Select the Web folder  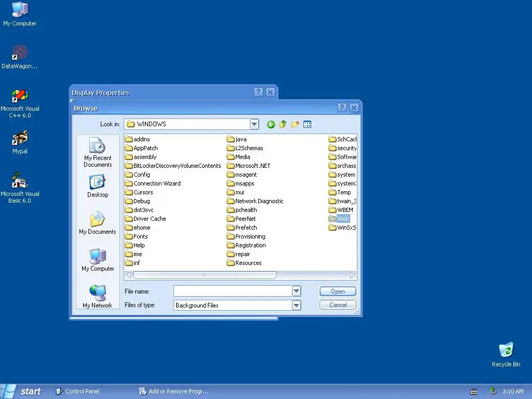point(339,219)
